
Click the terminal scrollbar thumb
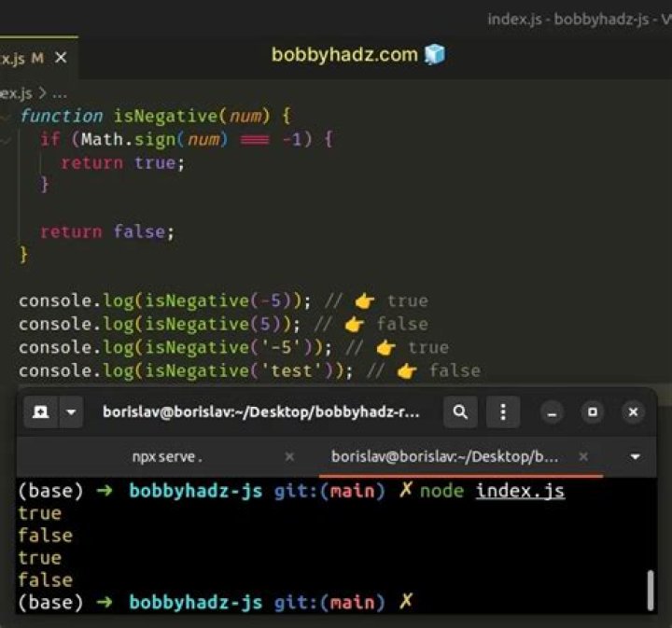(x=651, y=590)
